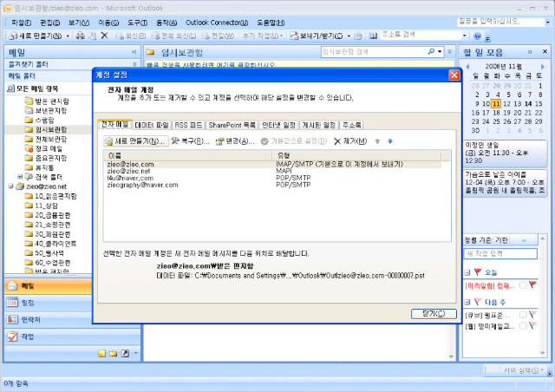Click the 유형 column header

356,155
